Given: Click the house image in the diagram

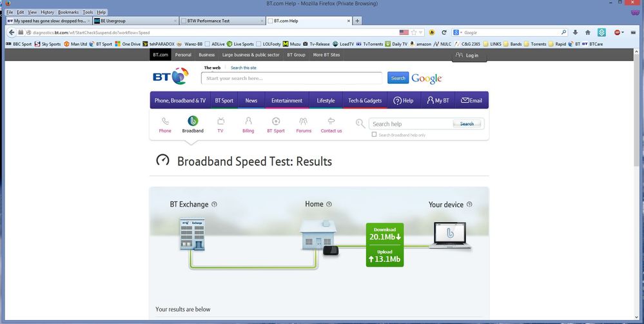Looking at the screenshot, I should click(318, 234).
